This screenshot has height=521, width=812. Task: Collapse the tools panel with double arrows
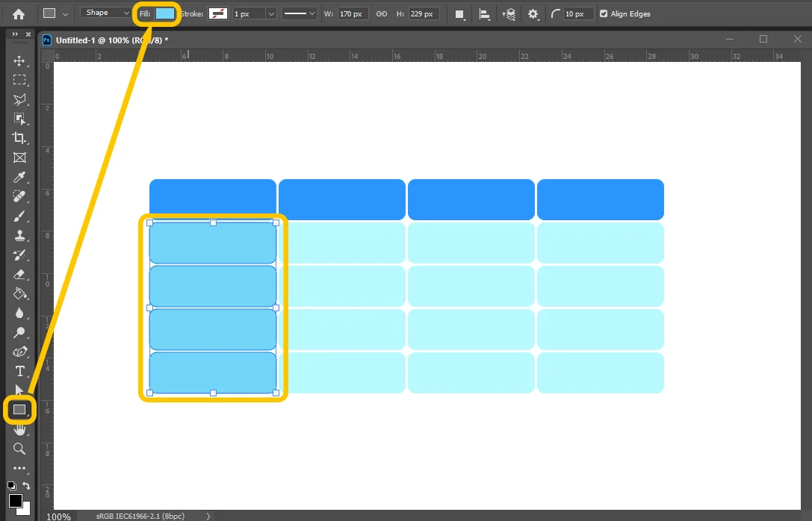(x=15, y=34)
